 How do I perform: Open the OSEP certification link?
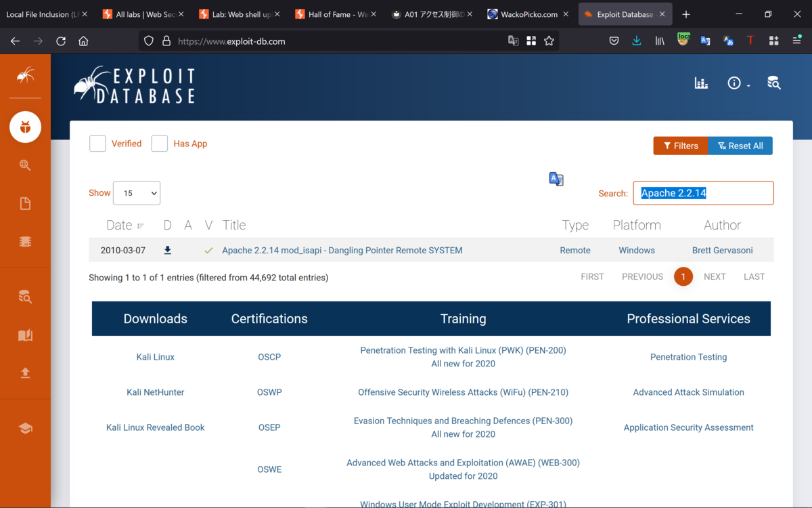click(x=269, y=427)
